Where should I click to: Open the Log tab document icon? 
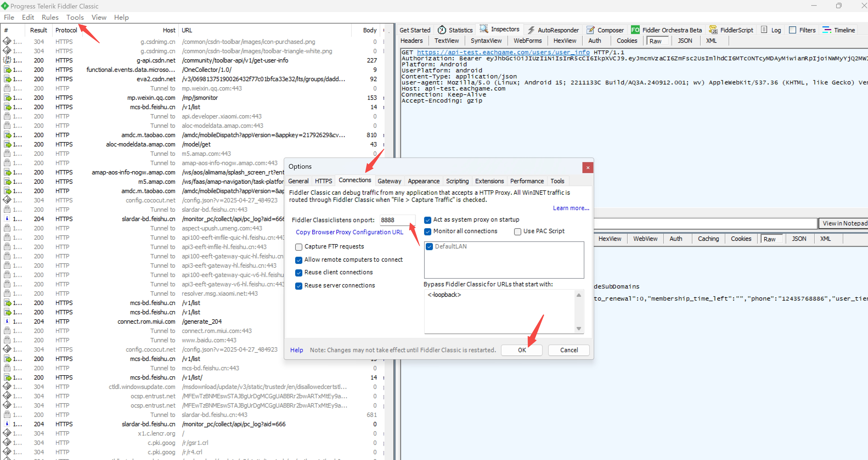pyautogui.click(x=764, y=30)
